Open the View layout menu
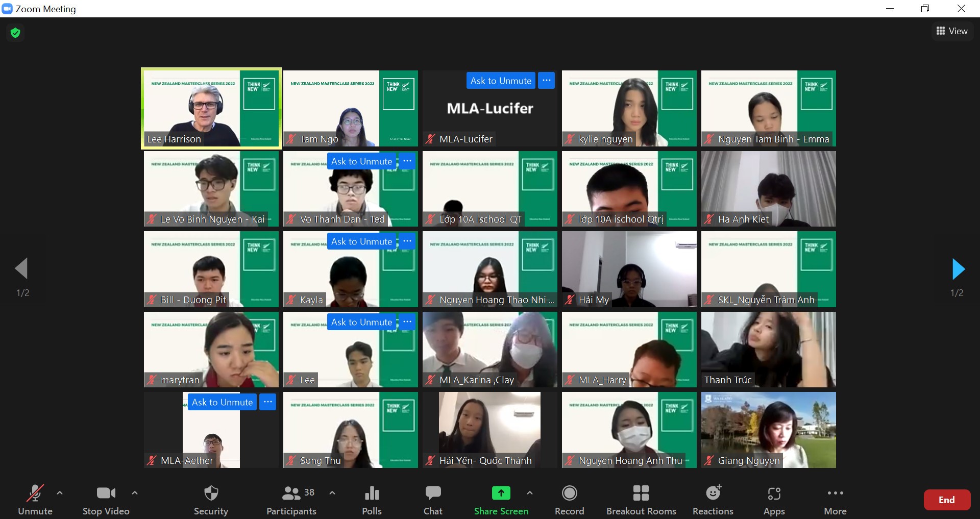980x519 pixels. point(952,31)
